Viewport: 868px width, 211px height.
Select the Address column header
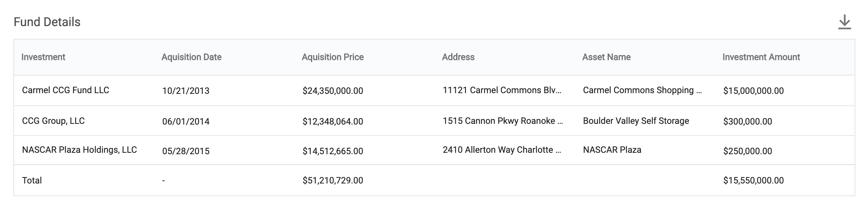click(x=458, y=57)
